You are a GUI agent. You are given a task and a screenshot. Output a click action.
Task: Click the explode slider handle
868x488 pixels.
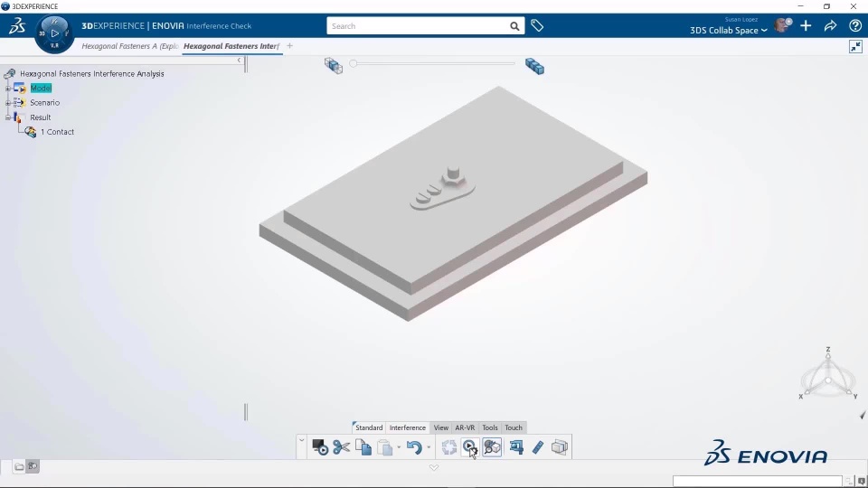pyautogui.click(x=354, y=63)
